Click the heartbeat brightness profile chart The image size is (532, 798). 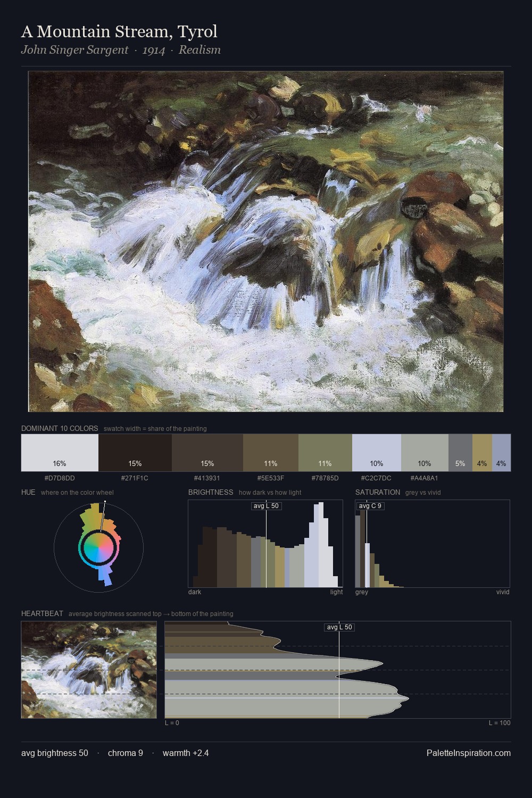tap(338, 670)
